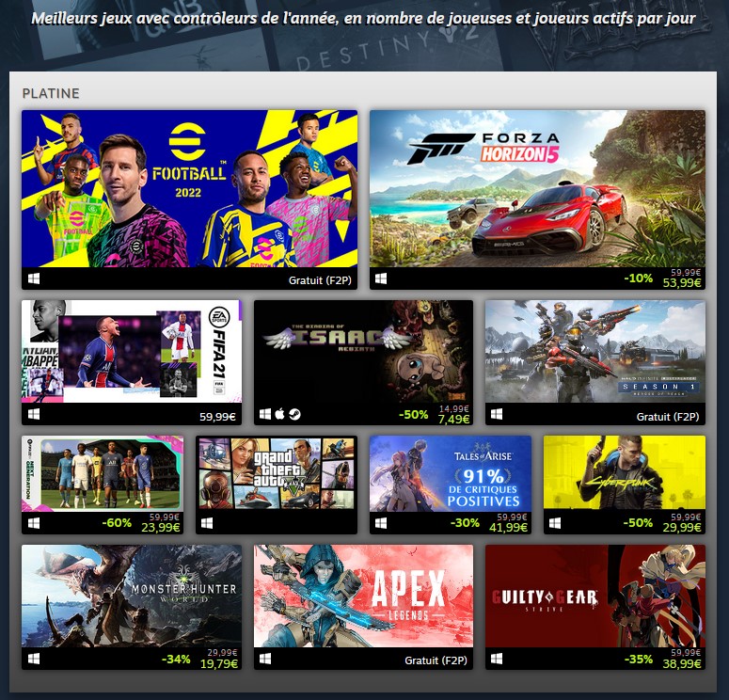Click the -35% discount on Guilty Gear Strive
729x700 pixels.
(638, 659)
